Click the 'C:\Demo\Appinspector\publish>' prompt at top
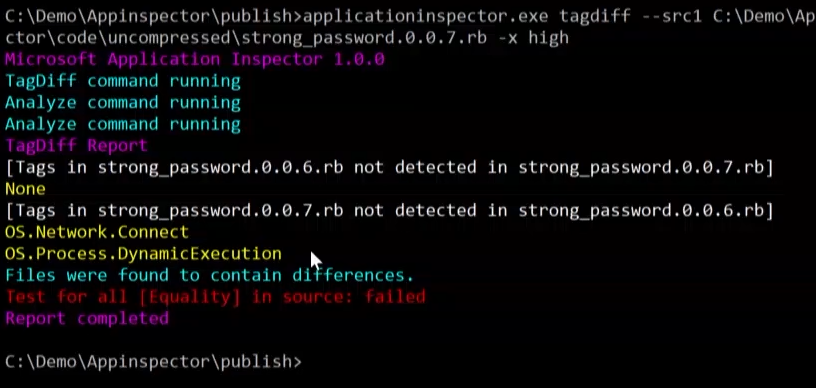Screen dimensions: 816x389 [x=153, y=16]
